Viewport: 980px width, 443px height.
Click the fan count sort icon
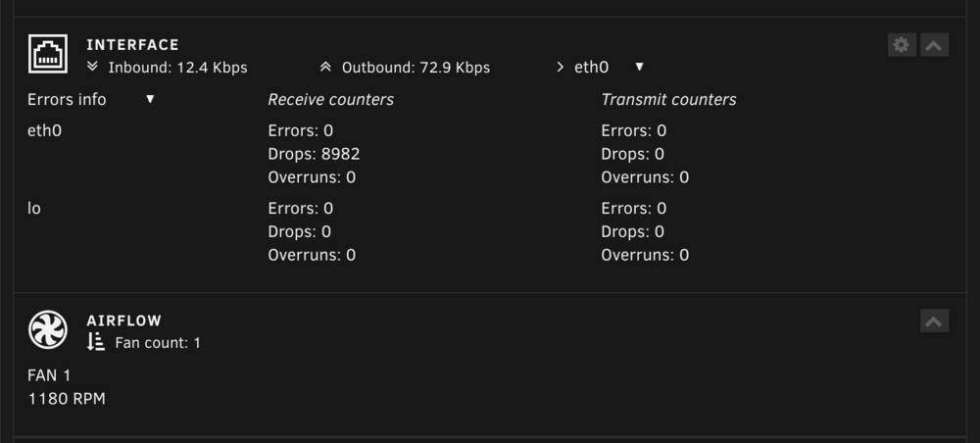click(96, 341)
